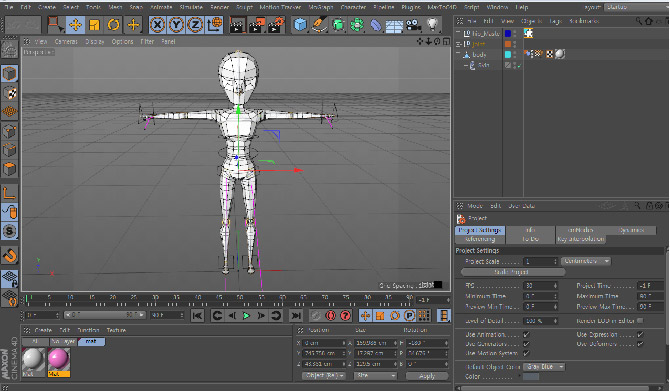This screenshot has height=392, width=670.
Task: Expand the joint object in Object Manager
Action: tap(458, 44)
